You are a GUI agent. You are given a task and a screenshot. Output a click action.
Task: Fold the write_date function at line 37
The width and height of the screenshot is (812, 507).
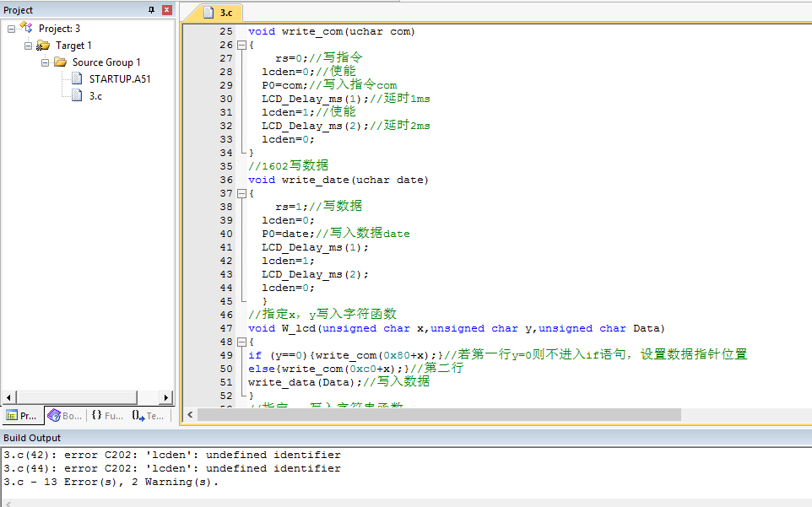tap(242, 193)
